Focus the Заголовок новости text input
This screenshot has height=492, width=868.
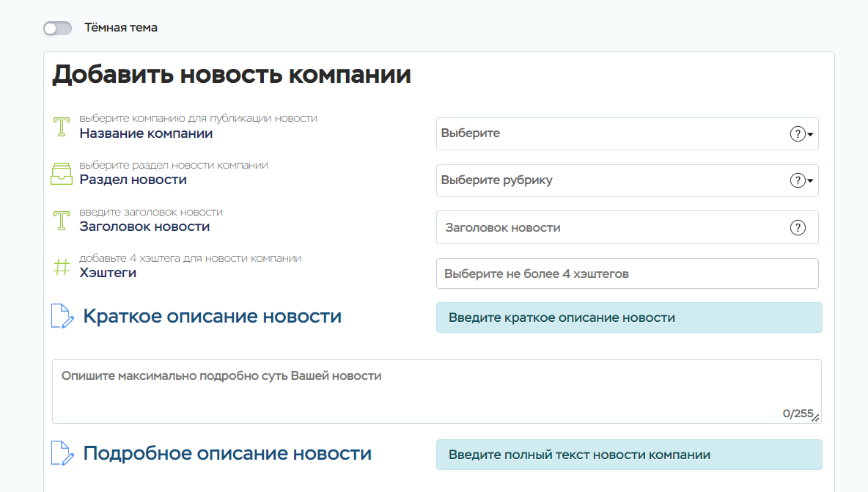[612, 227]
